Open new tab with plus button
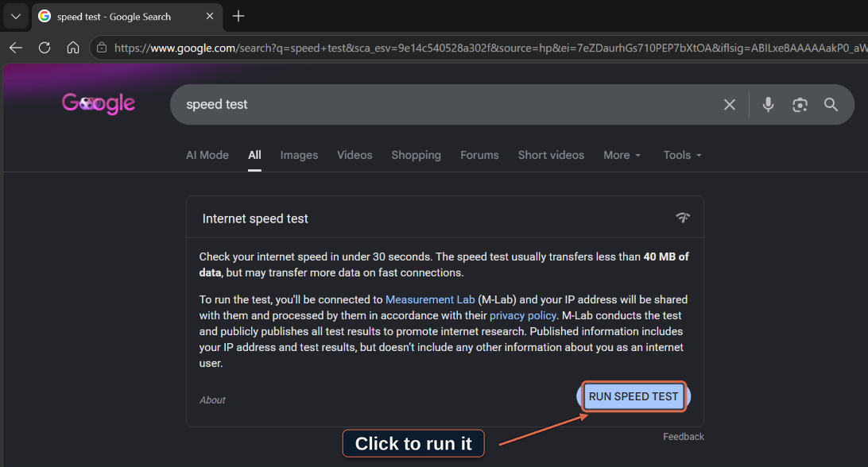Image resolution: width=868 pixels, height=467 pixels. pos(238,17)
